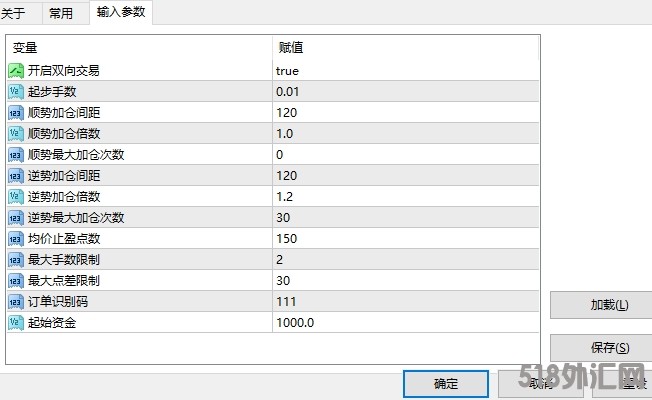Viewport: 652px width, 400px height.
Task: Open the 输入参数 tab
Action: click(120, 12)
